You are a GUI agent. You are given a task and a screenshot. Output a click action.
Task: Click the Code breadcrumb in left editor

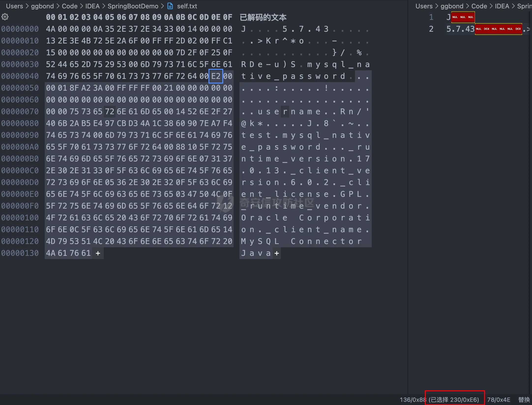(x=70, y=6)
